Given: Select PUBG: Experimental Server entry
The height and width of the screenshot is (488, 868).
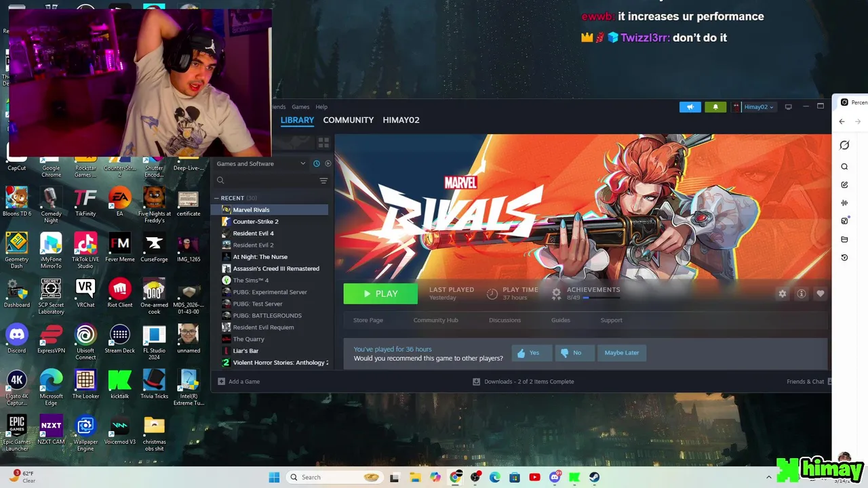Looking at the screenshot, I should [271, 292].
